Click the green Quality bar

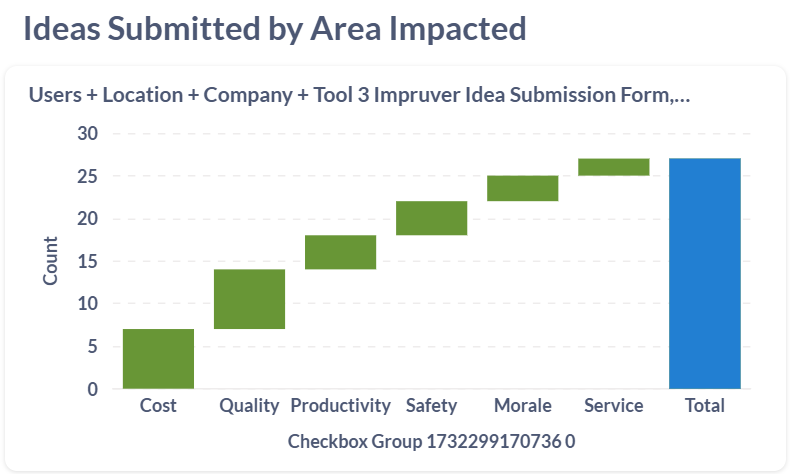point(249,299)
